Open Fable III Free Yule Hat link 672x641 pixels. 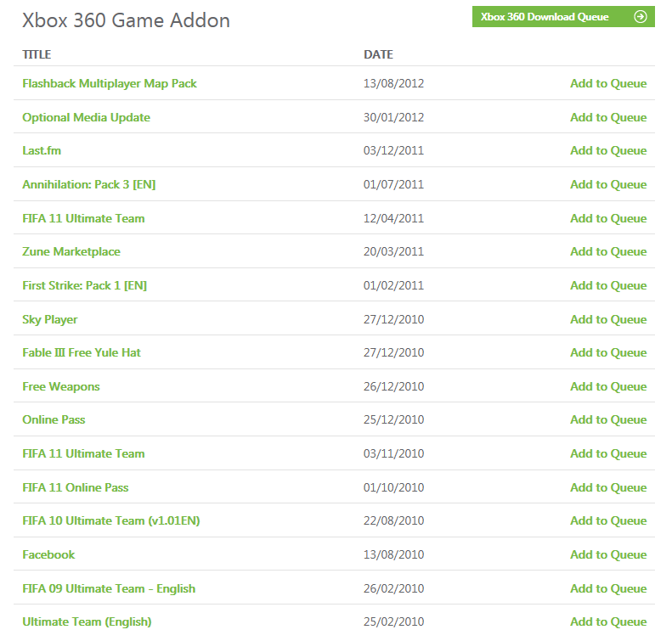[82, 352]
